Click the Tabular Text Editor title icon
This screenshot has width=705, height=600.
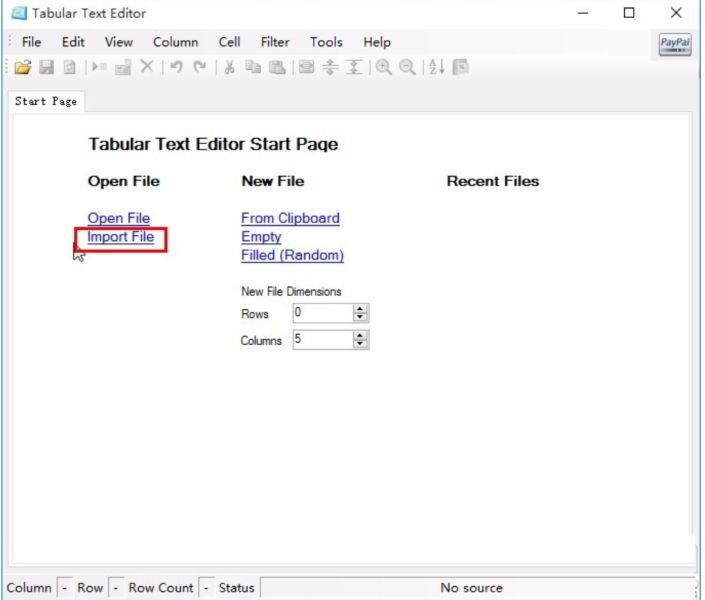click(19, 13)
